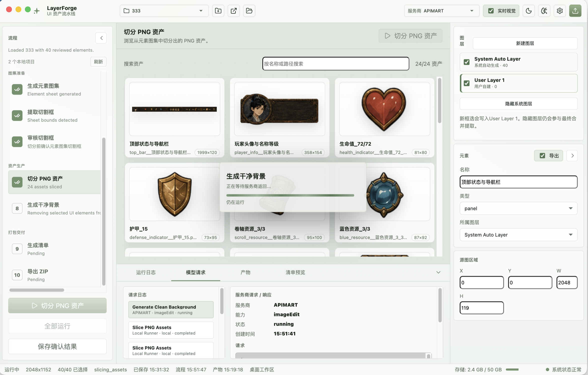This screenshot has width=588, height=375.
Task: Collapse the workflow sidebar with arrow icon
Action: pyautogui.click(x=101, y=38)
